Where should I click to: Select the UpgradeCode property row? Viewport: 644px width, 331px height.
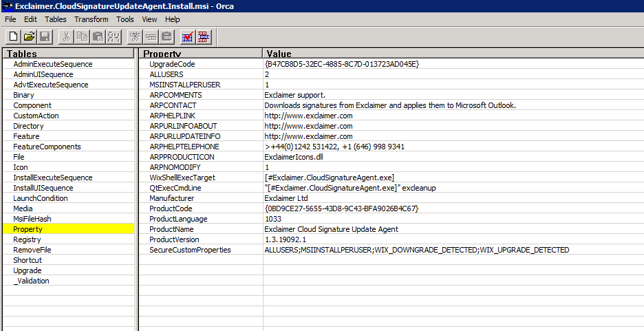[172, 64]
